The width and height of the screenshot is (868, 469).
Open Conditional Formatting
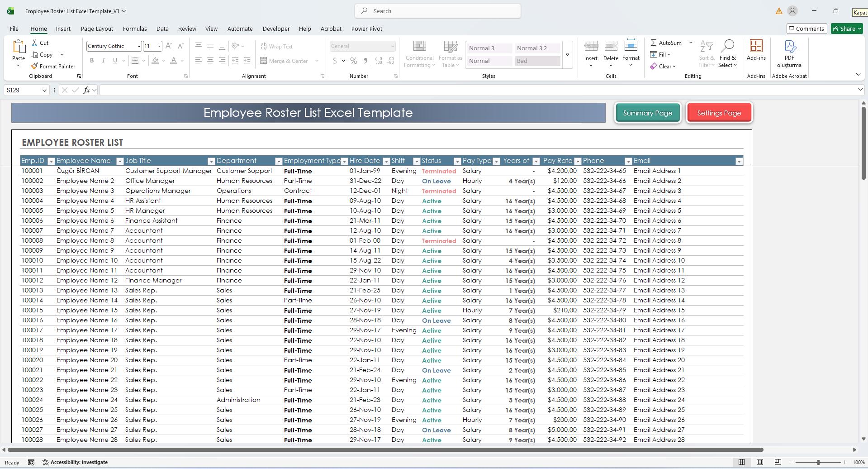coord(419,53)
